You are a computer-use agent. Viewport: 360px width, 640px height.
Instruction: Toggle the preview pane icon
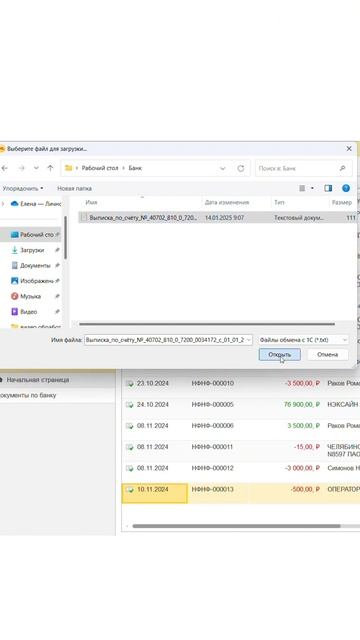point(328,188)
